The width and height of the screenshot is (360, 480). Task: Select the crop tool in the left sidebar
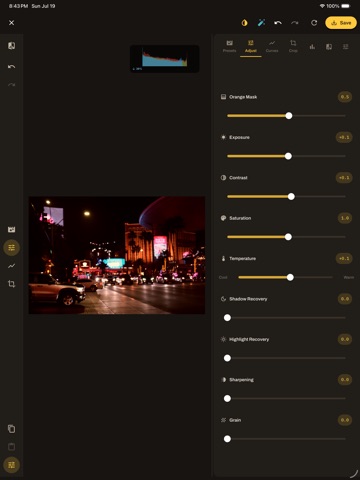(11, 284)
